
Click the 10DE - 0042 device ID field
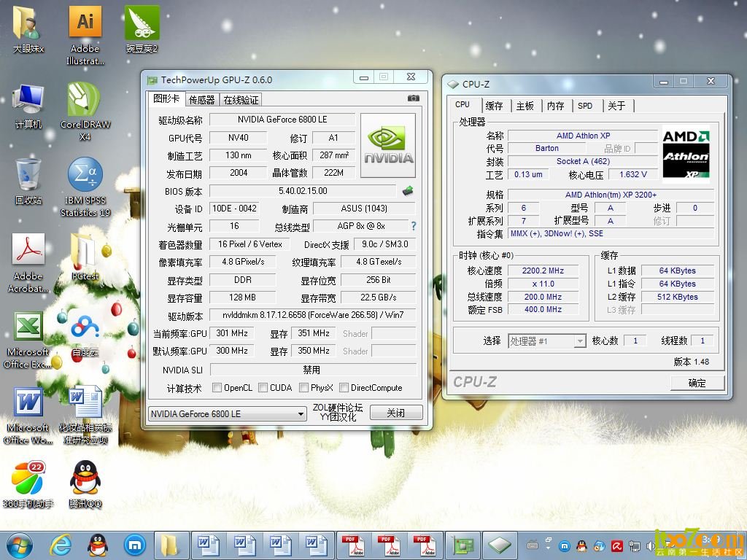point(234,209)
